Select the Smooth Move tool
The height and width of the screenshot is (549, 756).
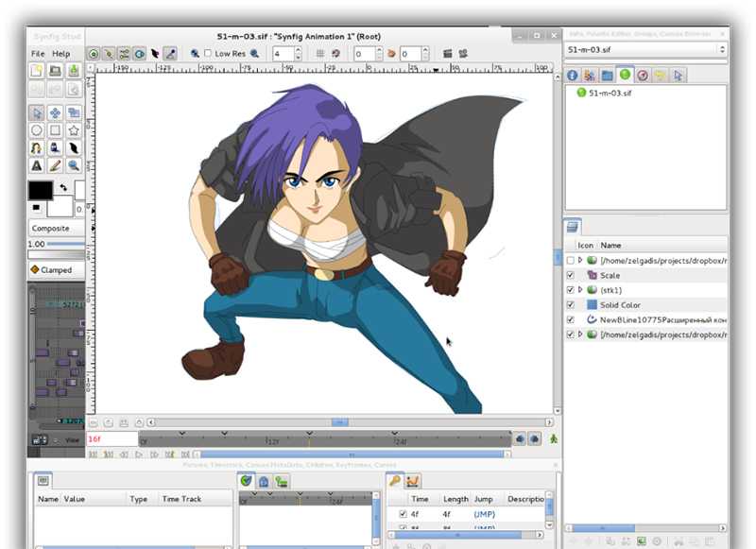tap(55, 112)
